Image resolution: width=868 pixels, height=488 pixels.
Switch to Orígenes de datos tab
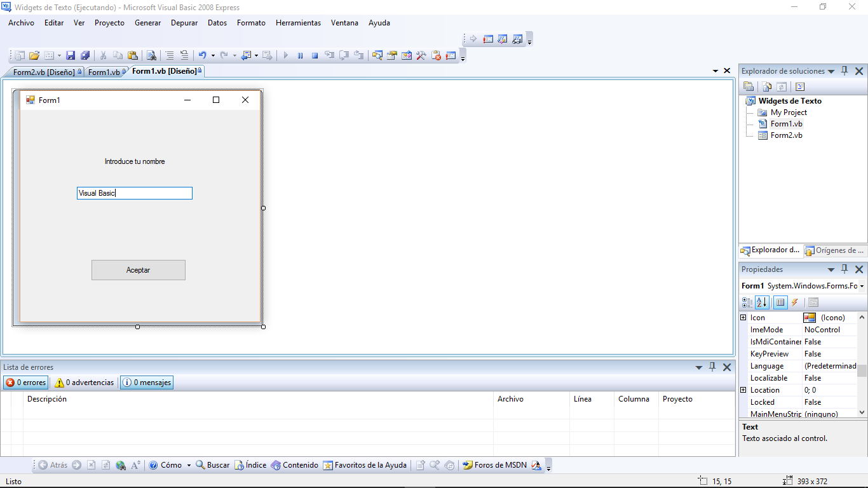[834, 250]
